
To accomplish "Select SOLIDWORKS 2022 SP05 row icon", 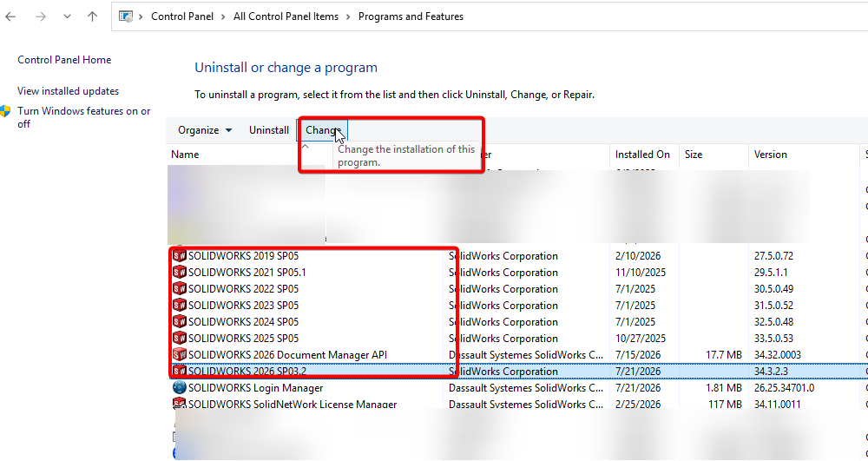I will (180, 289).
